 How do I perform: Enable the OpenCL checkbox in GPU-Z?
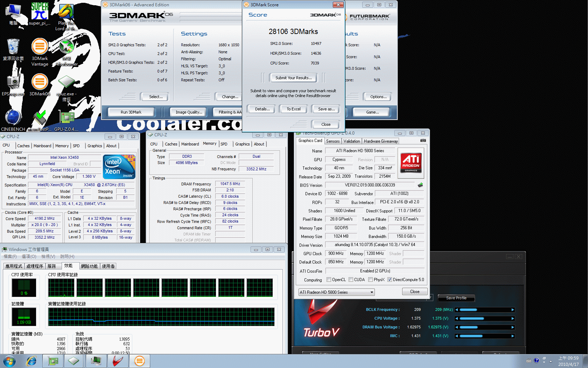coord(329,280)
